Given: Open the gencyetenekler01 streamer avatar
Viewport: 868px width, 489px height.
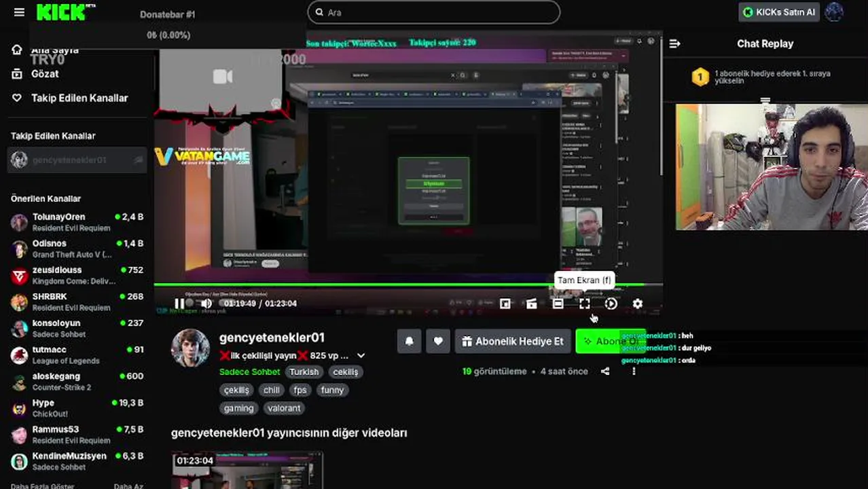Looking at the screenshot, I should 190,348.
